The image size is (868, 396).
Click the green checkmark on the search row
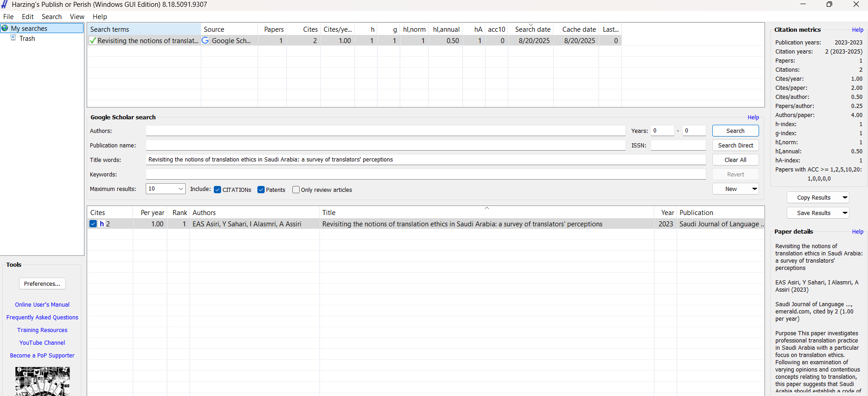point(93,41)
